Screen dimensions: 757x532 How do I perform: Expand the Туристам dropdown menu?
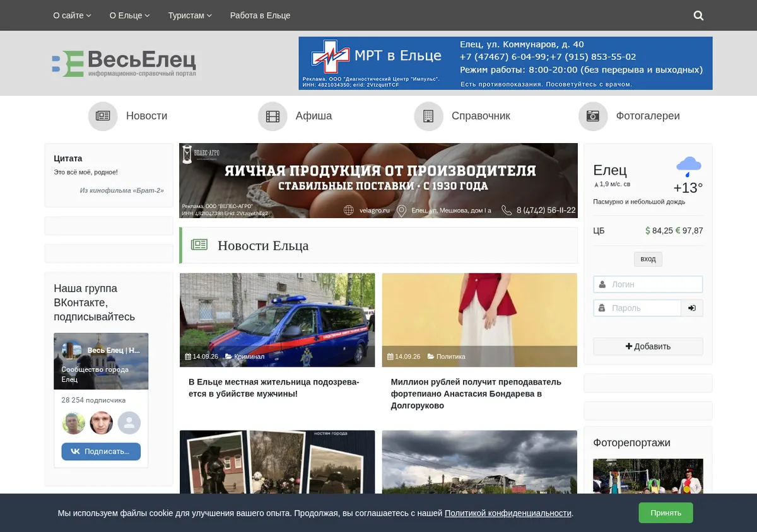190,15
